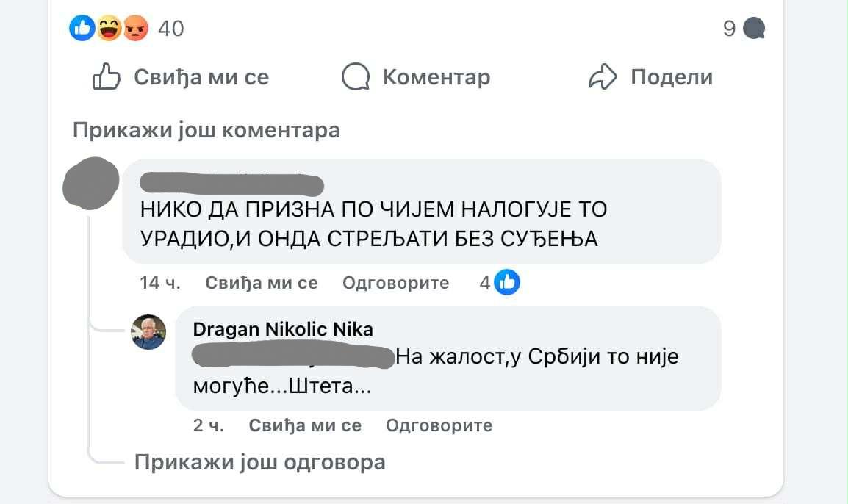The image size is (848, 504).
Task: Open Dragan Nikolic Nika's profile name
Action: [x=283, y=329]
